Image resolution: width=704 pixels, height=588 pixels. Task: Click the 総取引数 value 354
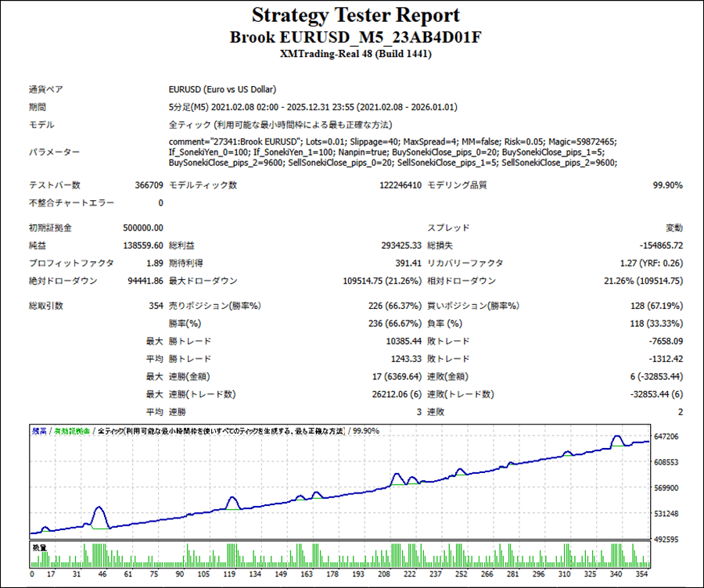(155, 306)
